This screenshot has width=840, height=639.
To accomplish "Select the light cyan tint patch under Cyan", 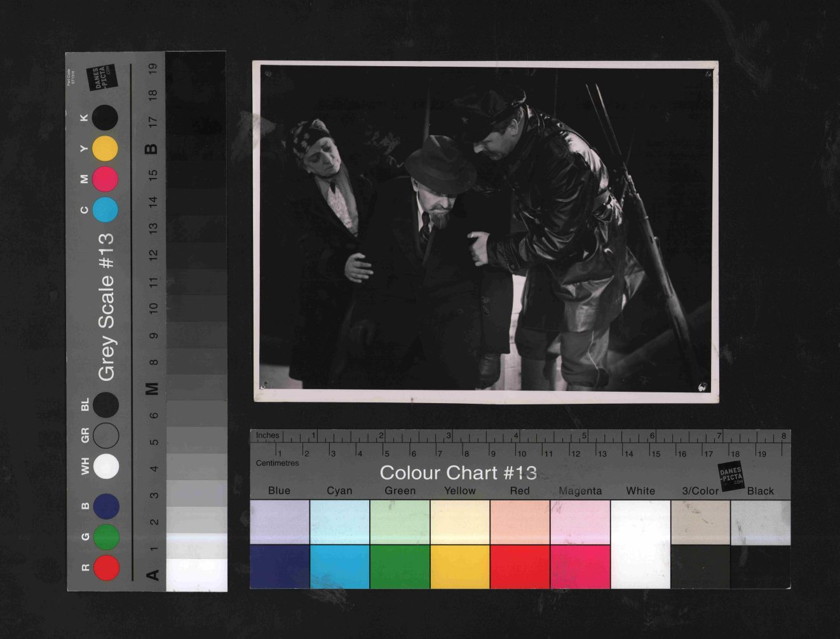I will [x=339, y=522].
